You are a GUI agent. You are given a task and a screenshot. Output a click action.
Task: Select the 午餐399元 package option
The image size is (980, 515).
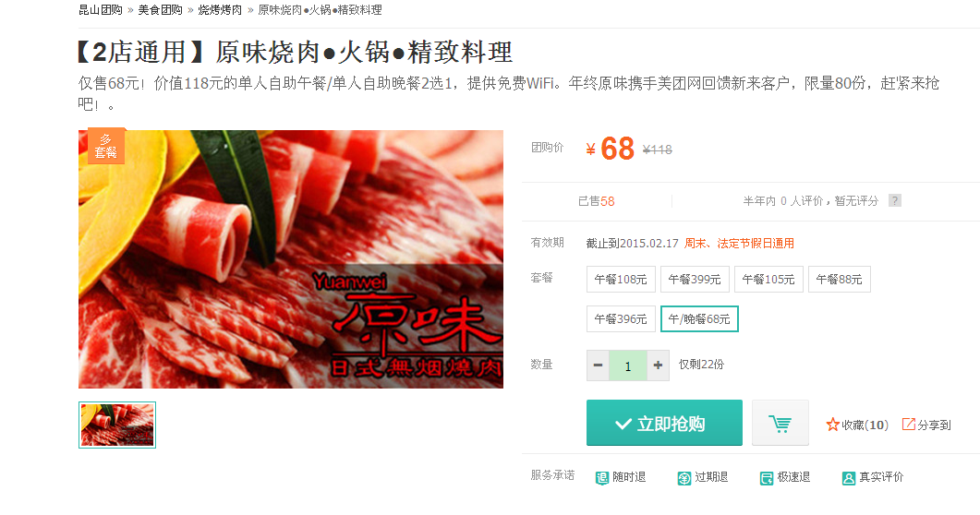(x=695, y=279)
